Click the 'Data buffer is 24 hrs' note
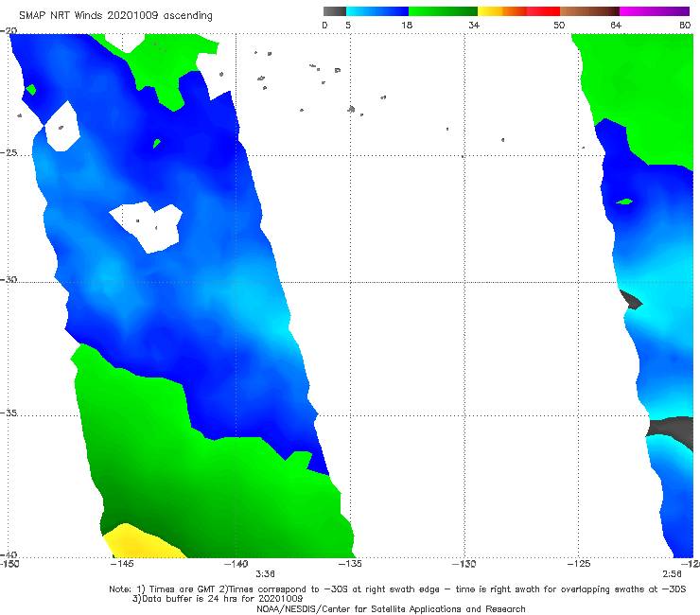The height and width of the screenshot is (615, 700). coord(218,599)
